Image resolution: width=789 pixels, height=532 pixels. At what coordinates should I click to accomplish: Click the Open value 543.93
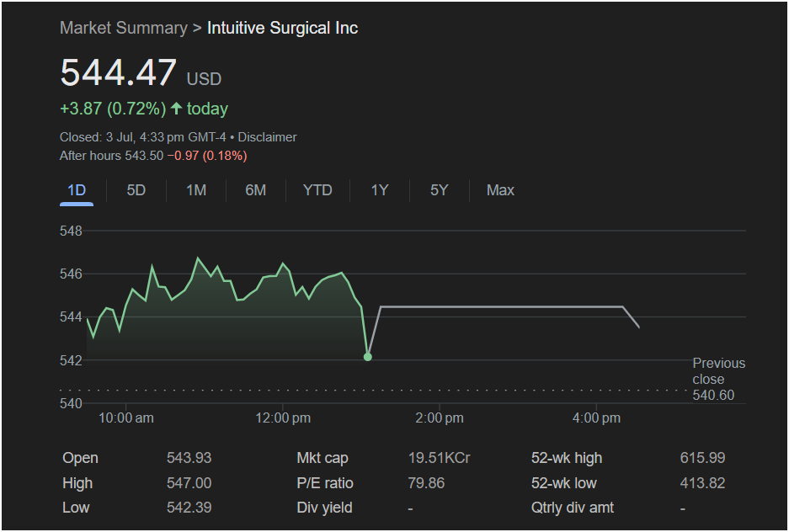[189, 458]
